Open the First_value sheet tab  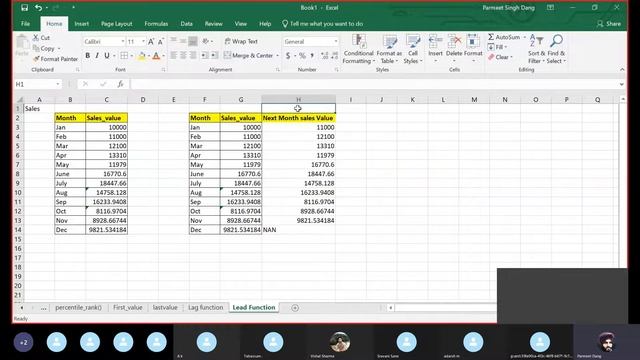tap(127, 307)
